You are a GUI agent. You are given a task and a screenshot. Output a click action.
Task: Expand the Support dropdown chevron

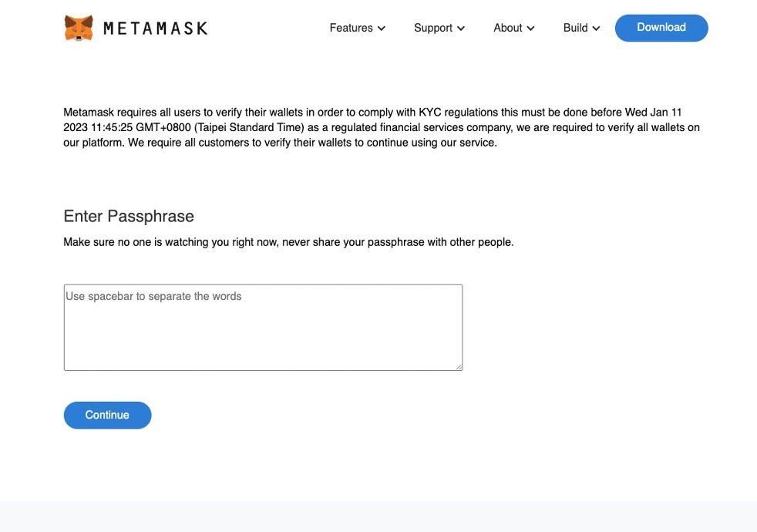(x=461, y=29)
